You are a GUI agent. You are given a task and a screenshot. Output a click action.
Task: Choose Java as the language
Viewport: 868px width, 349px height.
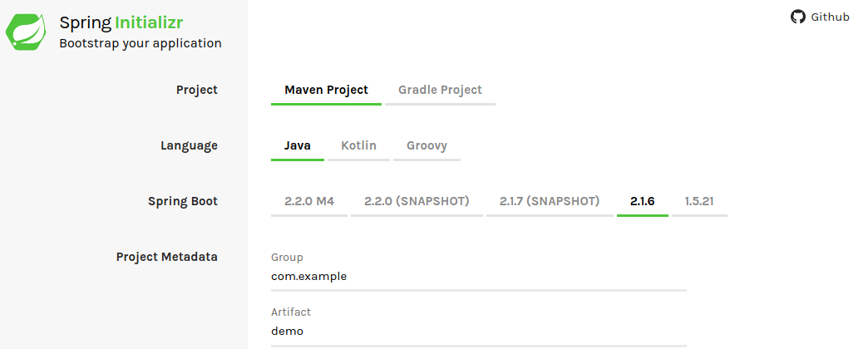coord(298,146)
